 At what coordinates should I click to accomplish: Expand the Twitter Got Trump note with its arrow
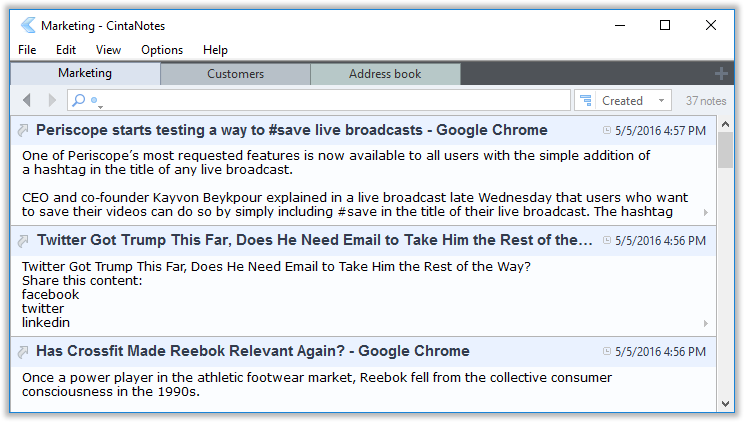706,323
